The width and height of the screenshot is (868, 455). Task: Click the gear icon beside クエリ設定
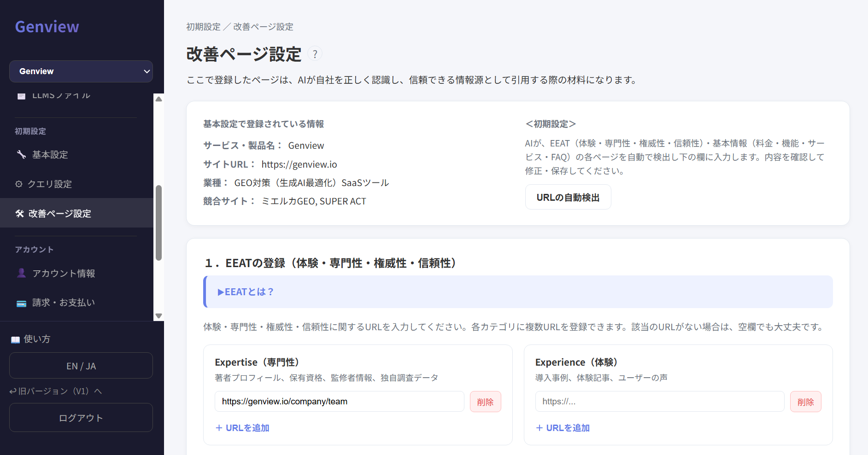(19, 184)
